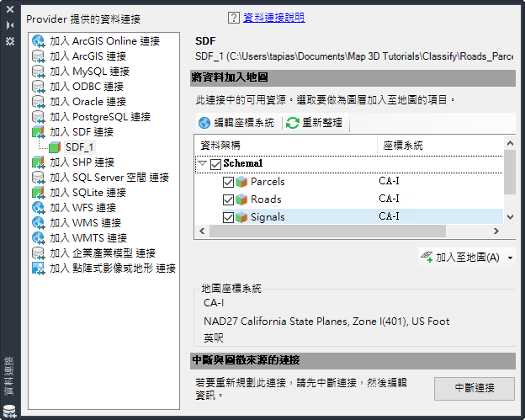Click the SDF_1 connection cube icon
Viewport: 525px width, 420px height.
point(55,147)
